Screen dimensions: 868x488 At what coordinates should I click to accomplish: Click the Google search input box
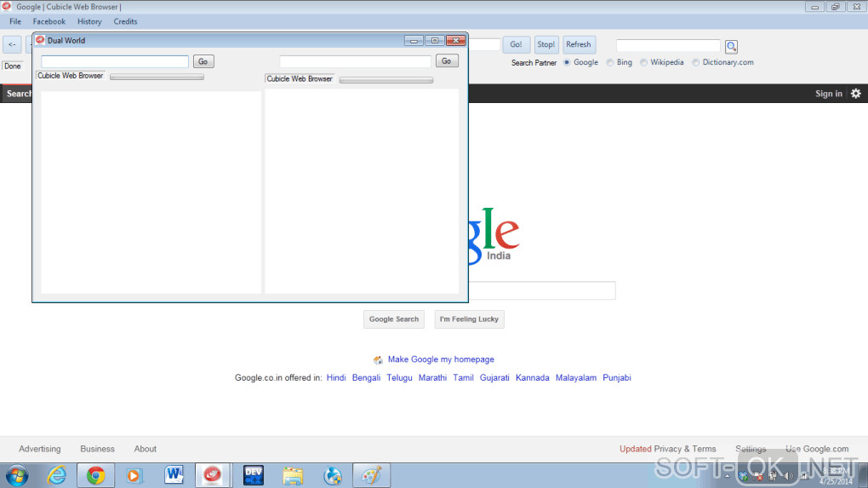tap(542, 290)
